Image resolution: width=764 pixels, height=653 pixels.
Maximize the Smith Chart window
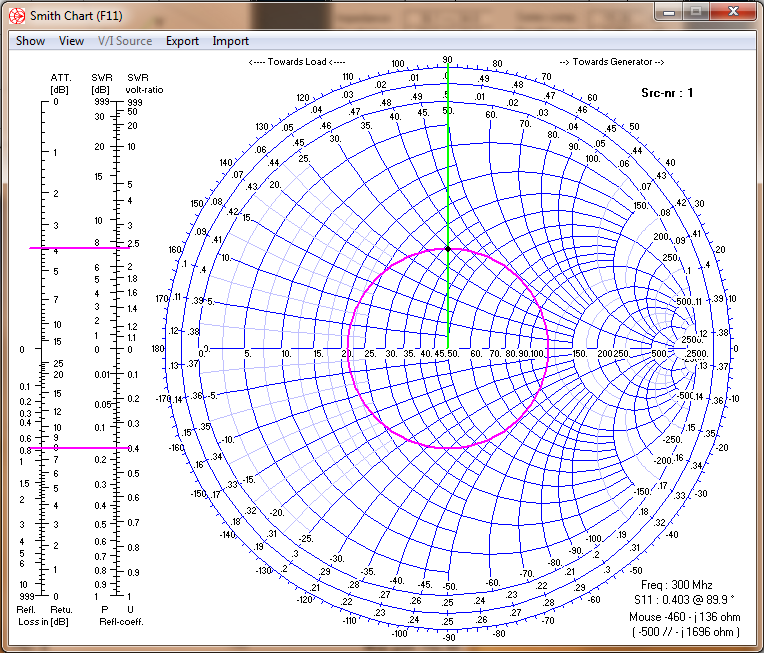696,12
